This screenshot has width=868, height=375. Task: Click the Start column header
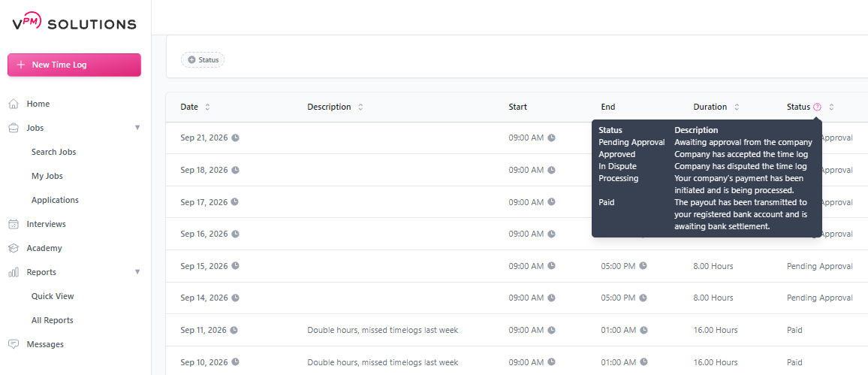517,107
